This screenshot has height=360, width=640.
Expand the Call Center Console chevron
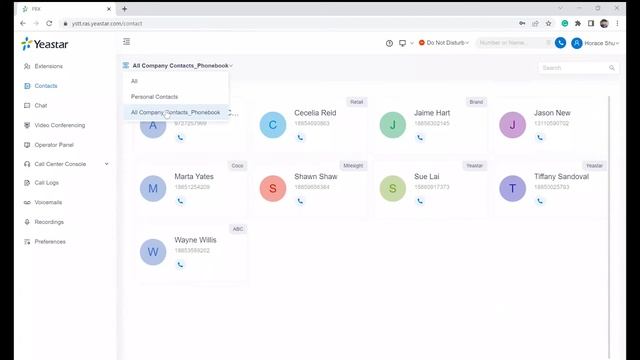click(107, 164)
